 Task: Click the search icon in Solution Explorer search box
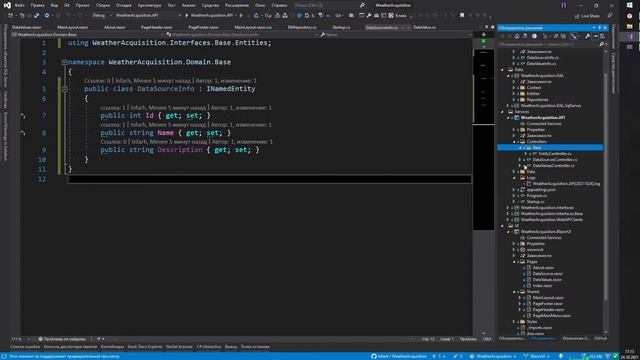tap(601, 44)
